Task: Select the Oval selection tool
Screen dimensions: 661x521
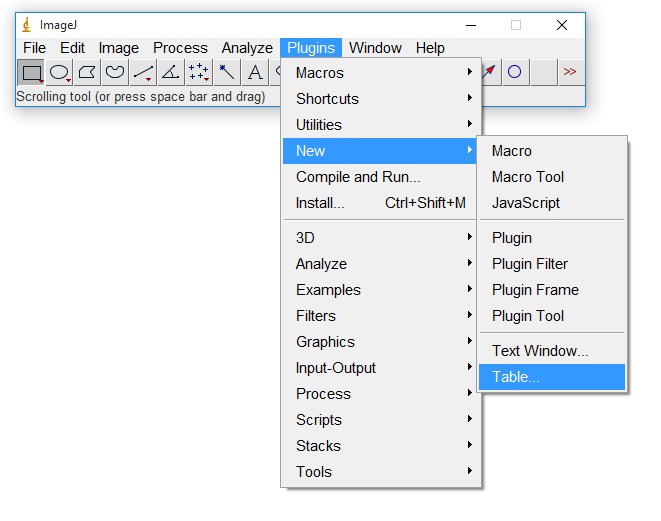Action: click(60, 72)
